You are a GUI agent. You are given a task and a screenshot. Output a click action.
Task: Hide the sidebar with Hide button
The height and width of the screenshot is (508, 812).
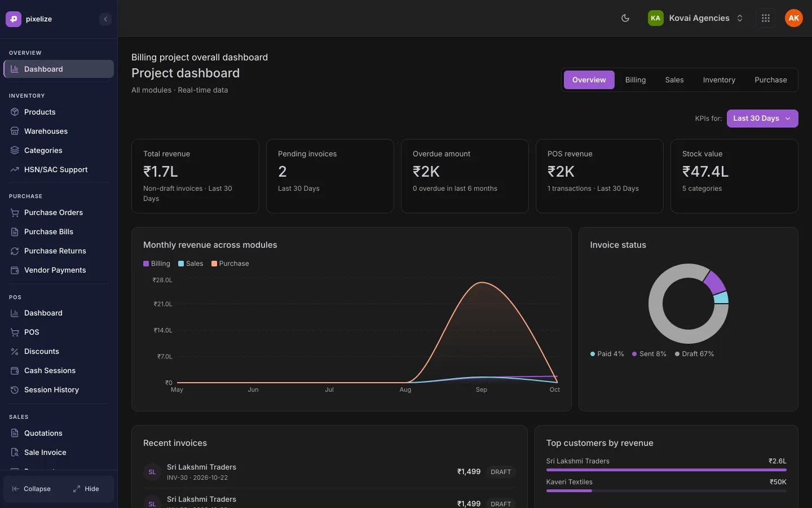tap(86, 489)
